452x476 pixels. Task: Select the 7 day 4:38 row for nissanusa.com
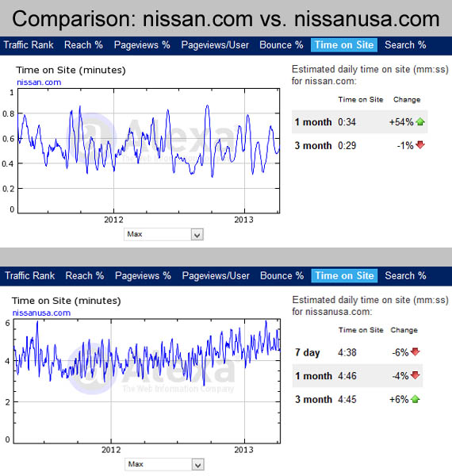[x=358, y=352]
